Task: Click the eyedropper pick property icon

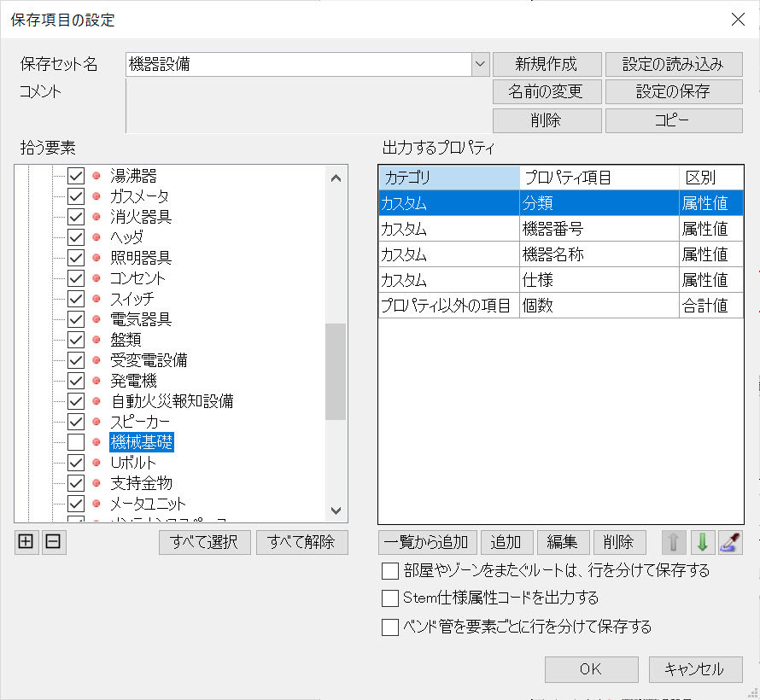Action: (x=730, y=542)
